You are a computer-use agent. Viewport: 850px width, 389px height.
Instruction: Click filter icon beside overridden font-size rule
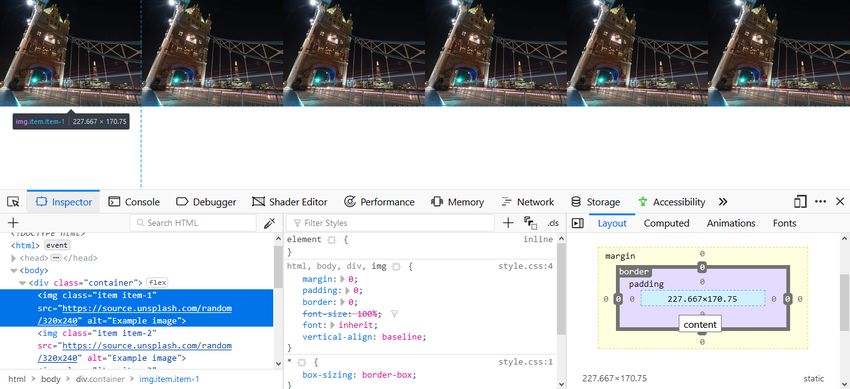(395, 314)
